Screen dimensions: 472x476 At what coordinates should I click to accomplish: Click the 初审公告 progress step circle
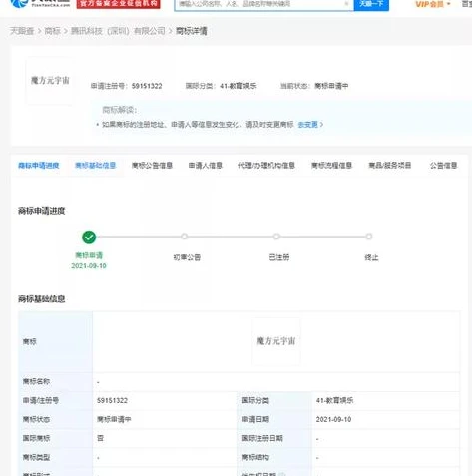coord(184,237)
